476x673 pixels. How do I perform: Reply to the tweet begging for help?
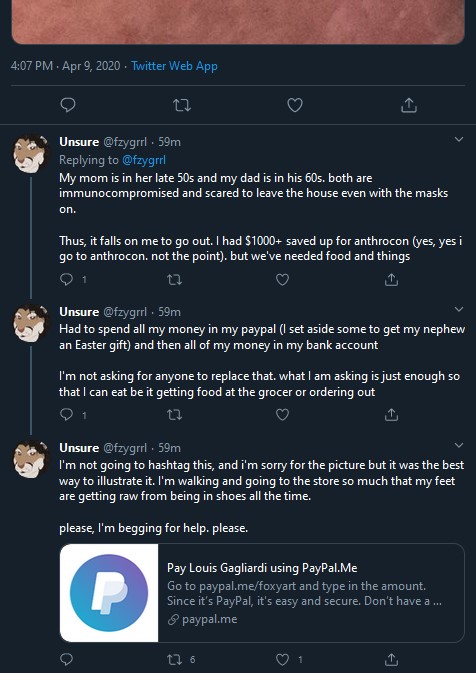click(x=67, y=659)
